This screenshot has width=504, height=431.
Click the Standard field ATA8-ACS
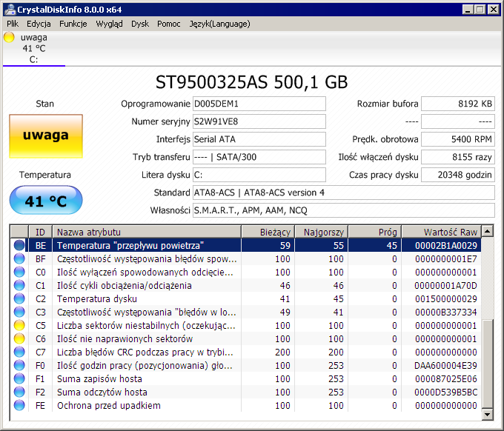coord(344,193)
